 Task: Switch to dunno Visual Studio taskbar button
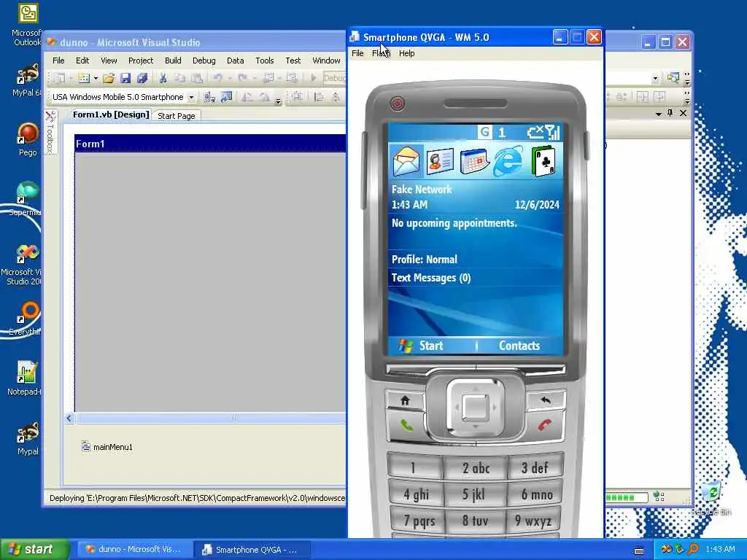click(x=135, y=550)
